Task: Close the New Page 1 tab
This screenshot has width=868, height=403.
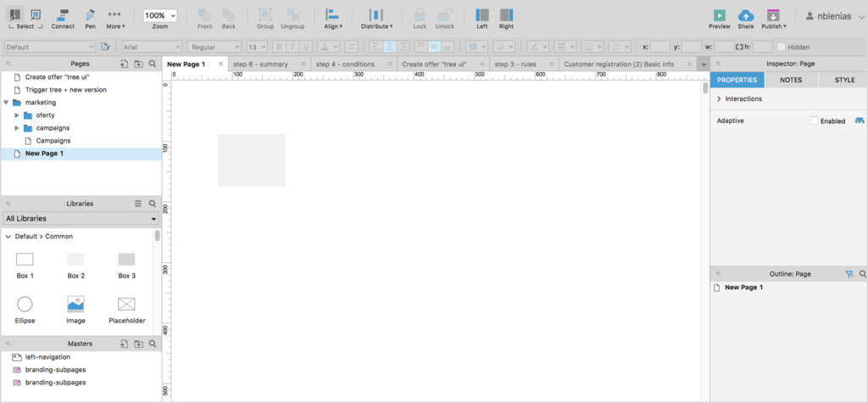Action: [221, 64]
